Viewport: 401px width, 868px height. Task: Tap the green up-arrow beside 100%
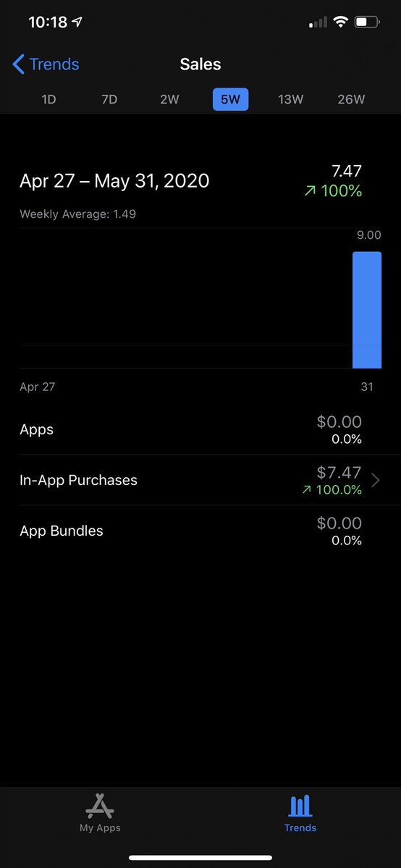click(310, 192)
